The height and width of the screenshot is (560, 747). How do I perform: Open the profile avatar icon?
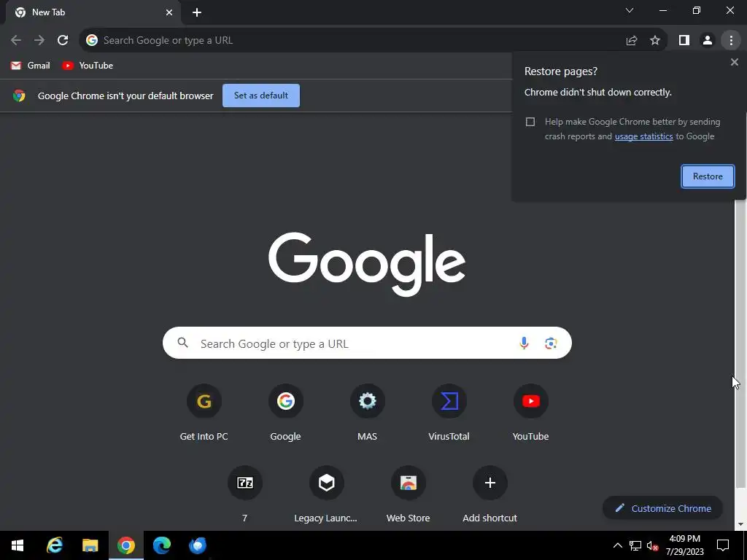(708, 41)
